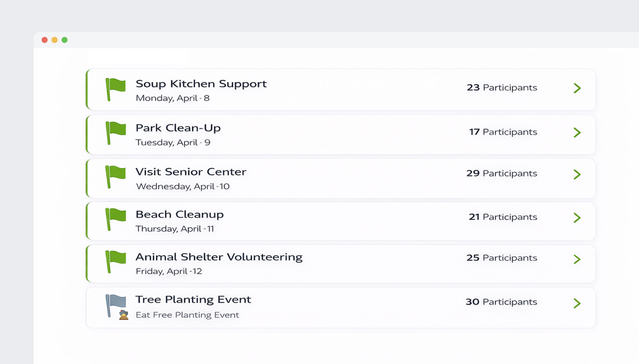View the 30 Participants count
Image resolution: width=639 pixels, height=364 pixels.
501,302
